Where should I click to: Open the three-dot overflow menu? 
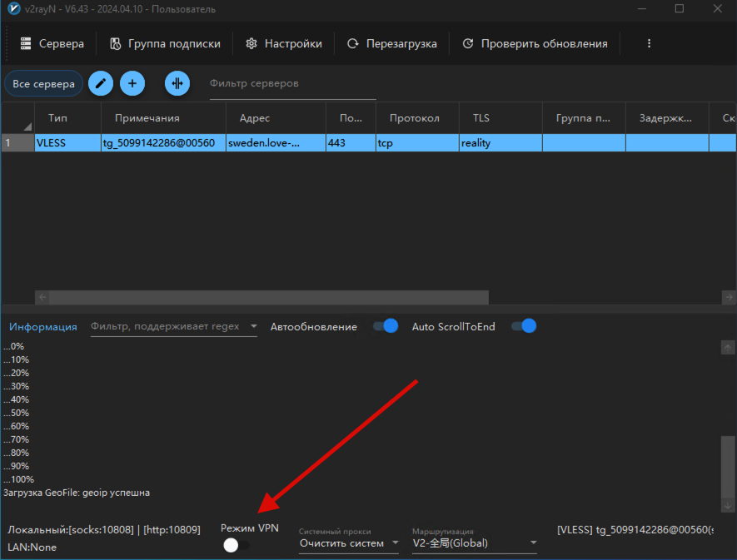click(x=649, y=43)
